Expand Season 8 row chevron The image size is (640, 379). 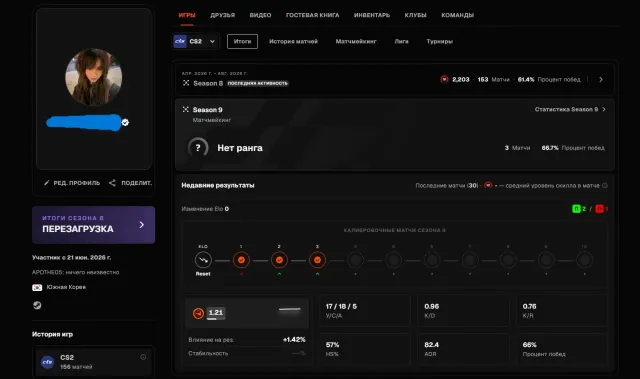[x=601, y=80]
